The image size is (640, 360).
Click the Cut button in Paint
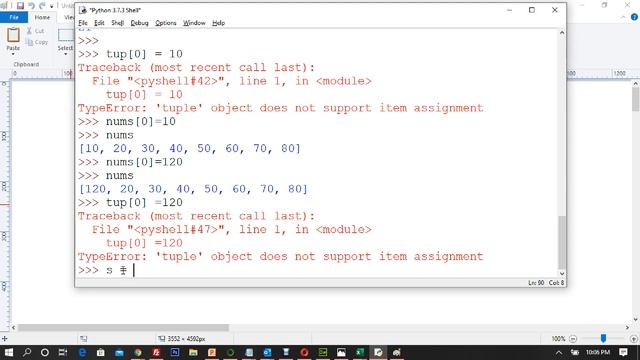(x=36, y=31)
